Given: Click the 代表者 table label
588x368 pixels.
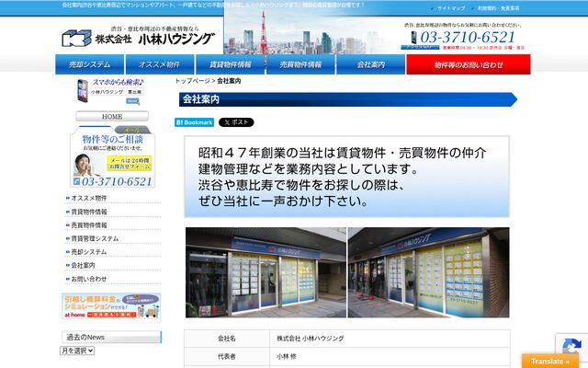Looking at the screenshot, I should click(x=227, y=356).
